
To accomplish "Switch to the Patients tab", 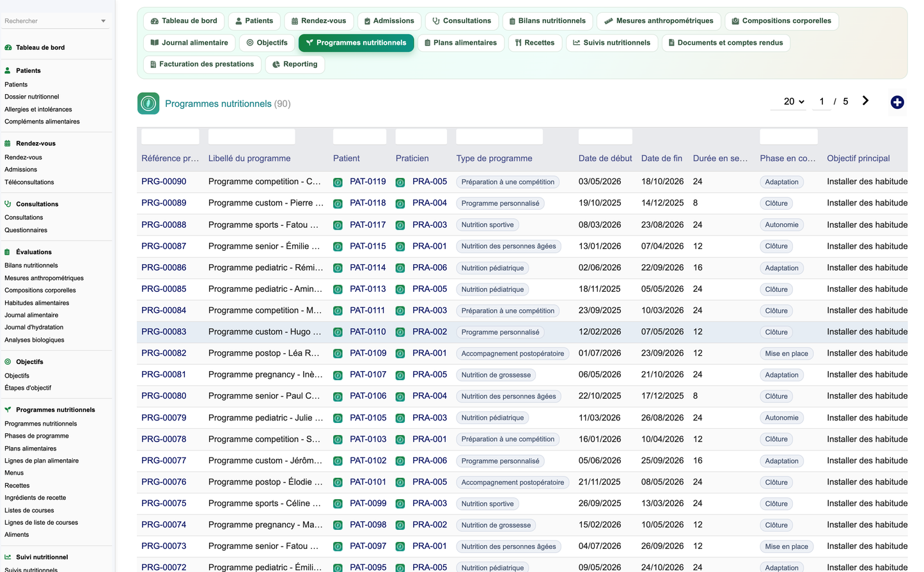I will click(x=254, y=21).
